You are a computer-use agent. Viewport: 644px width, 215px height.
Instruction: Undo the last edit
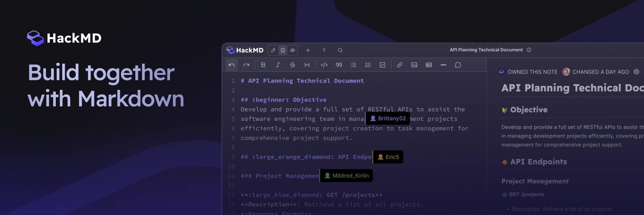point(232,65)
